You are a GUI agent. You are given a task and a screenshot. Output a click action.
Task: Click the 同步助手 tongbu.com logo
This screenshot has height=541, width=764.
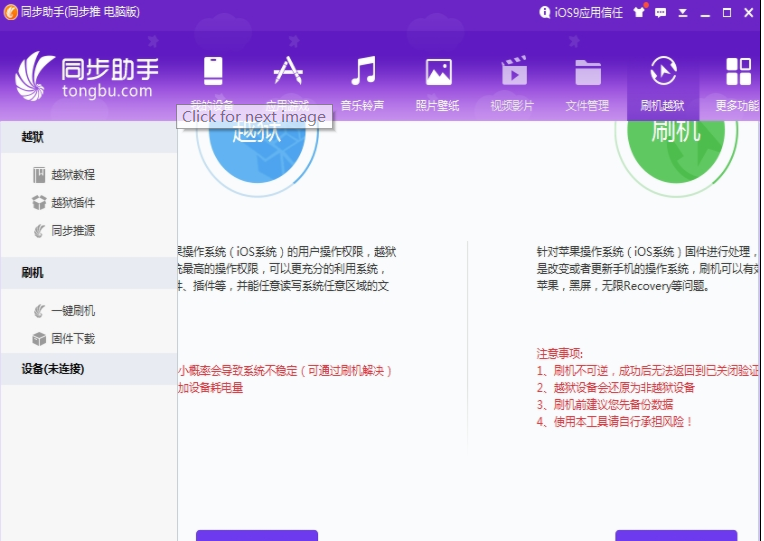[x=87, y=76]
